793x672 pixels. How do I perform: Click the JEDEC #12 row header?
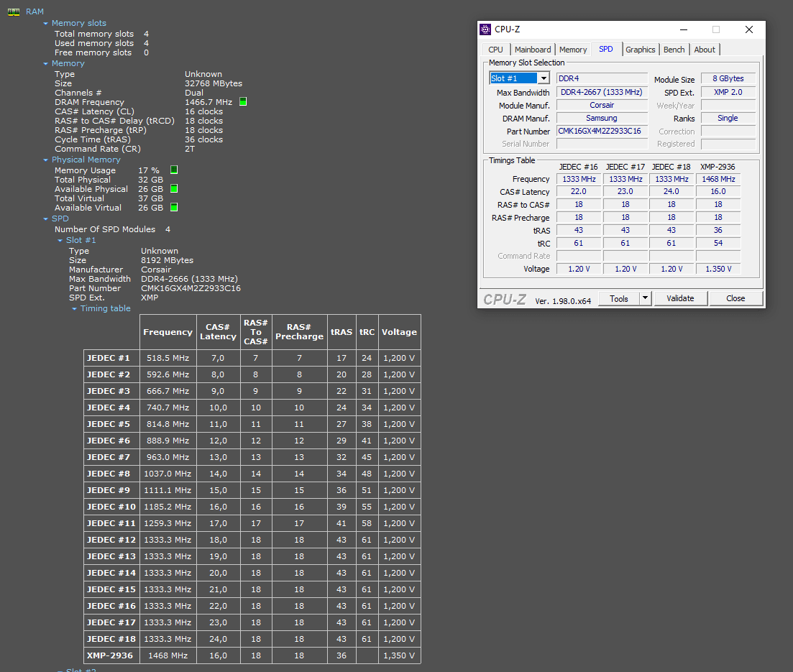click(x=111, y=540)
